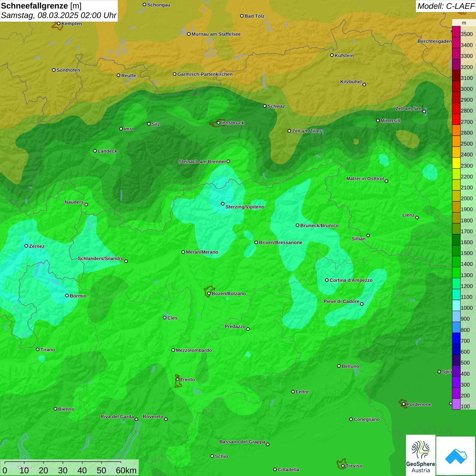Click the legend value '1500'
The height and width of the screenshot is (476, 476).
click(x=466, y=253)
